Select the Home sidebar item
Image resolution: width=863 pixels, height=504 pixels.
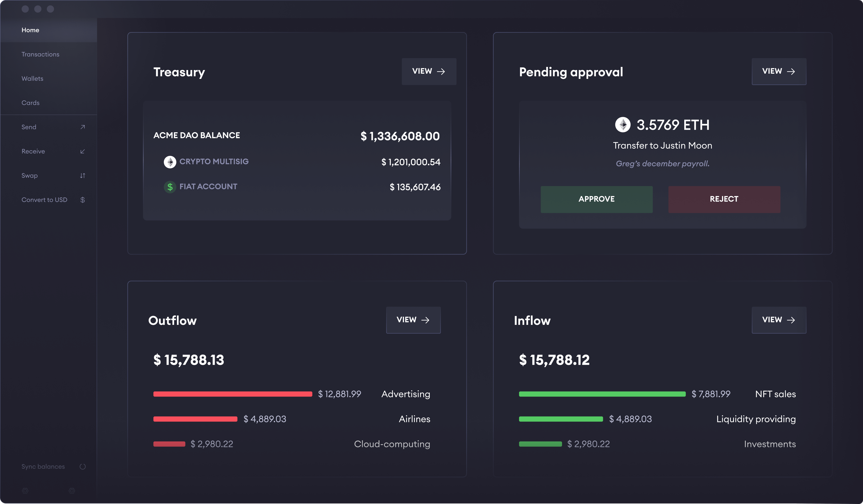(x=30, y=30)
